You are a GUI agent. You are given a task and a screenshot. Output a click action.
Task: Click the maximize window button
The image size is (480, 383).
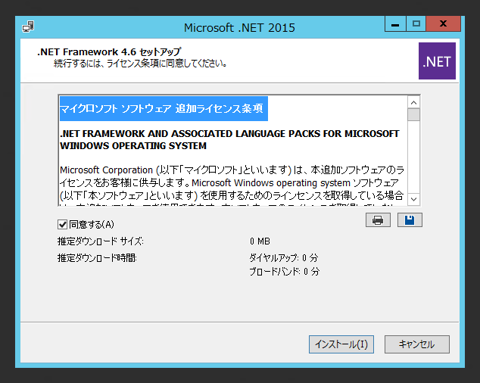416,24
